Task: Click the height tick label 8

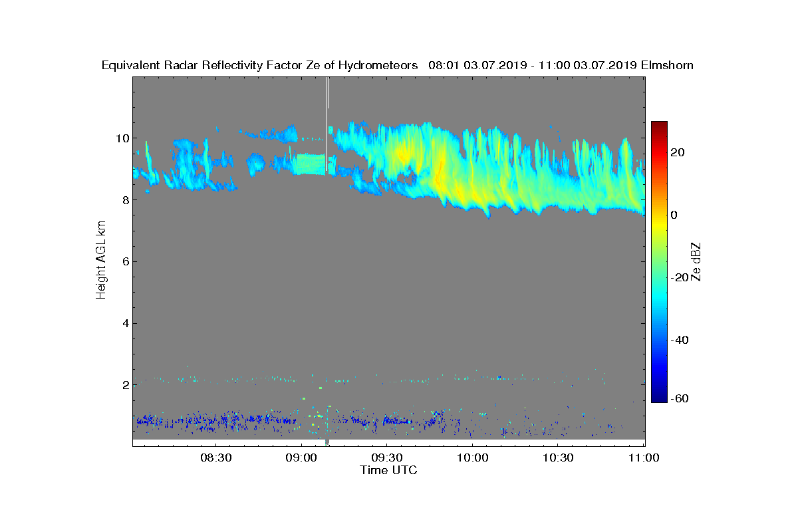Action: (x=124, y=200)
